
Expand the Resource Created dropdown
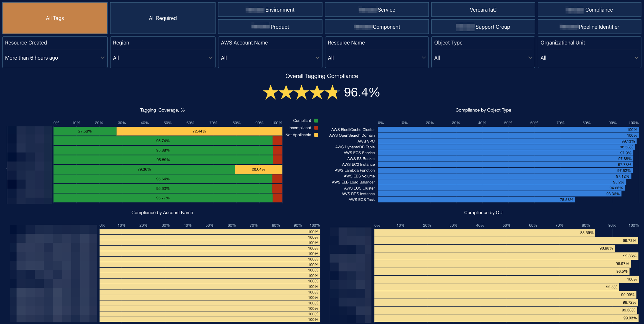[x=55, y=58]
